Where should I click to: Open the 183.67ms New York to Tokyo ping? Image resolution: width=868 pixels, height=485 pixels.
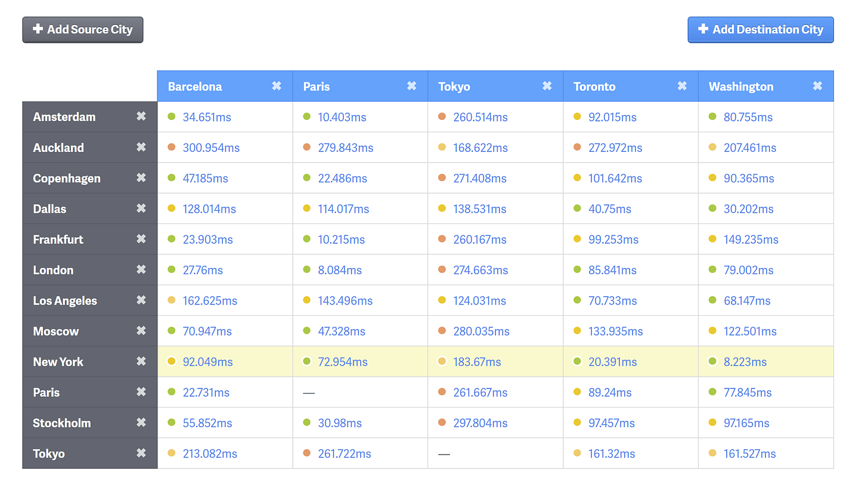pos(477,362)
